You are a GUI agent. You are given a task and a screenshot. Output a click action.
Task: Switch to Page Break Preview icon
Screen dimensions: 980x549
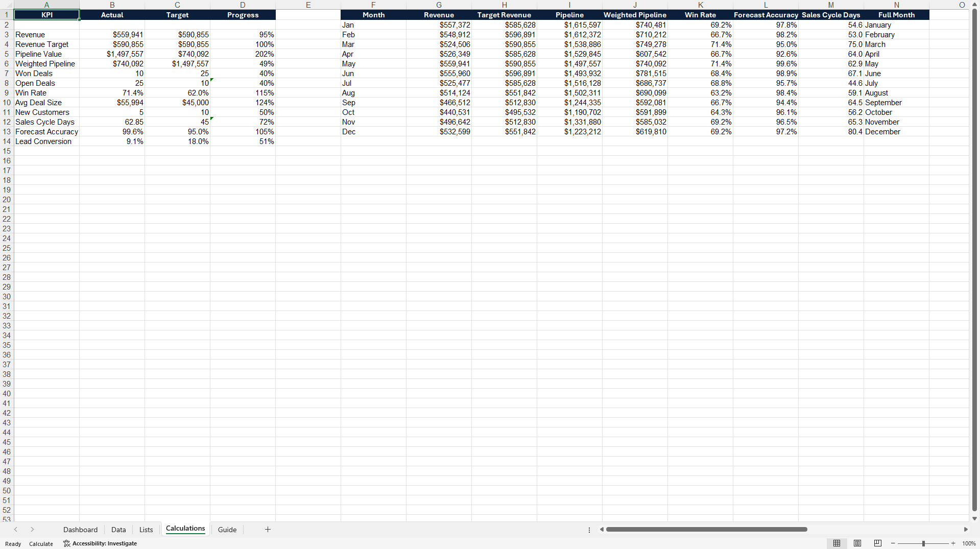(x=878, y=543)
